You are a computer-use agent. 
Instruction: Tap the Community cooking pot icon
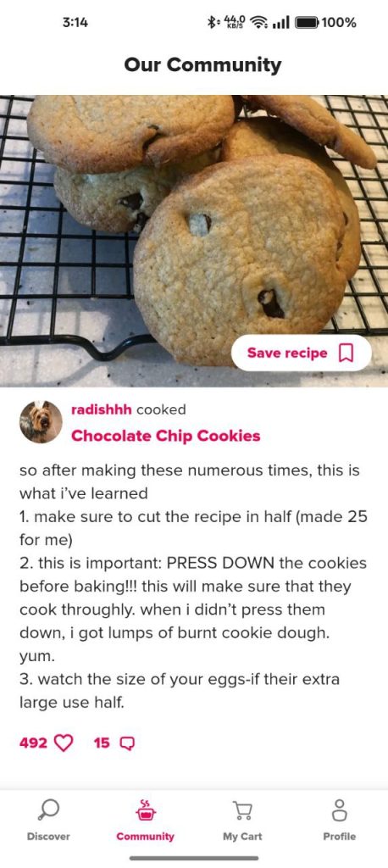coord(146,810)
